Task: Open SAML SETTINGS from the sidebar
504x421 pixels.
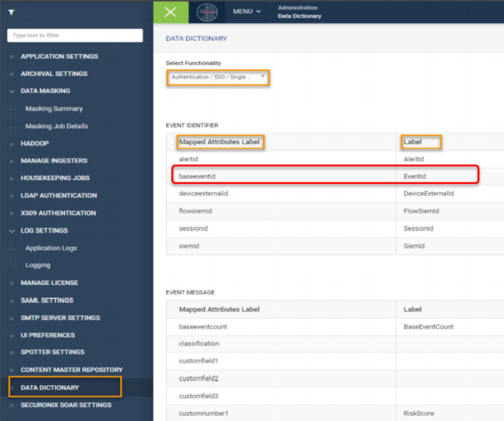Action: pos(47,300)
